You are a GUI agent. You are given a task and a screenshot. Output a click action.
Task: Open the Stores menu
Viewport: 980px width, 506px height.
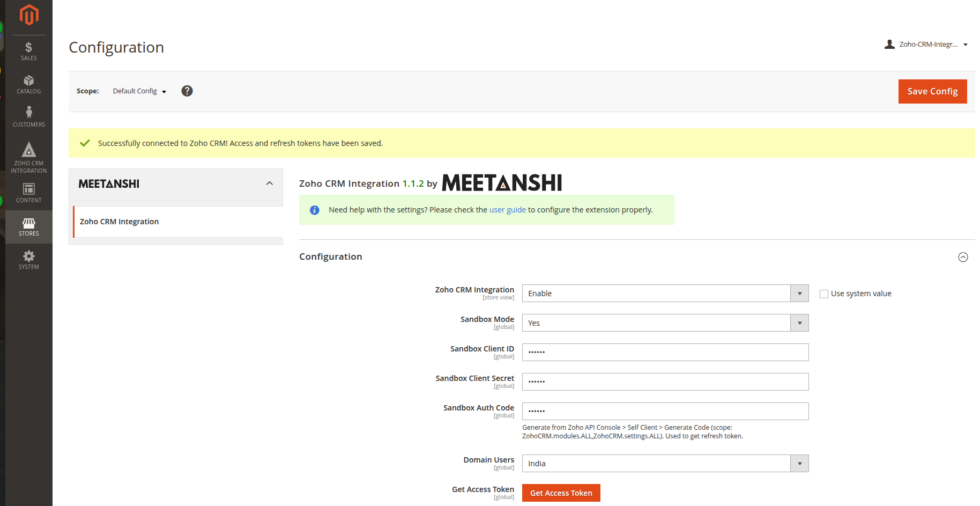click(x=29, y=227)
